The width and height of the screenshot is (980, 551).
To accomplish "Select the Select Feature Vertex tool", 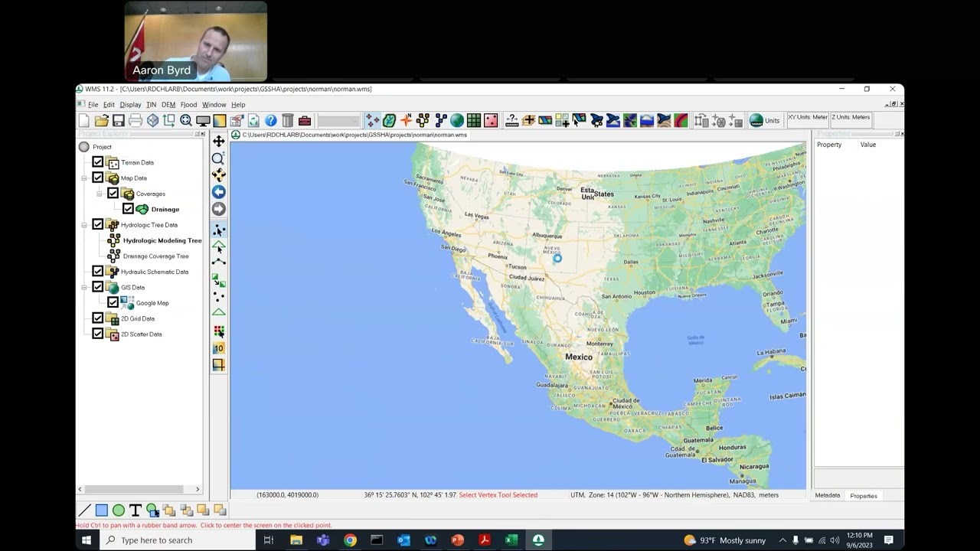I will pos(219,230).
